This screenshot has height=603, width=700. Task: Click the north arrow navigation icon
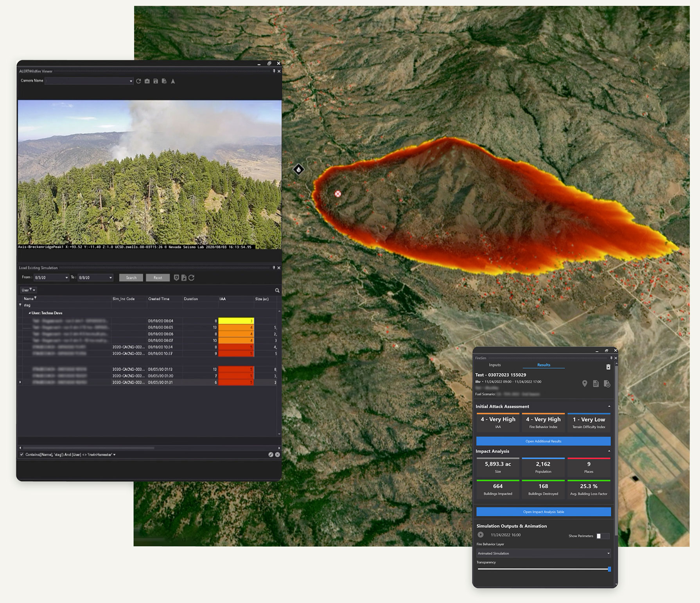tap(173, 81)
